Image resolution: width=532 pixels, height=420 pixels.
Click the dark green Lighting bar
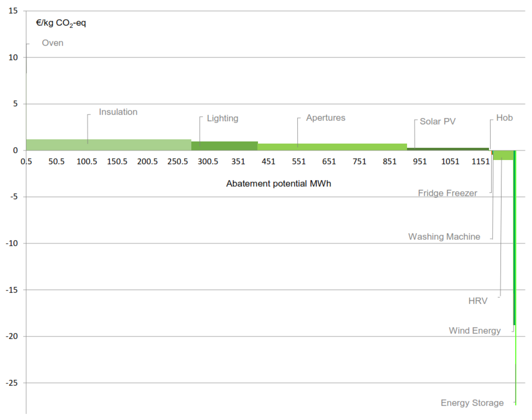tap(224, 146)
